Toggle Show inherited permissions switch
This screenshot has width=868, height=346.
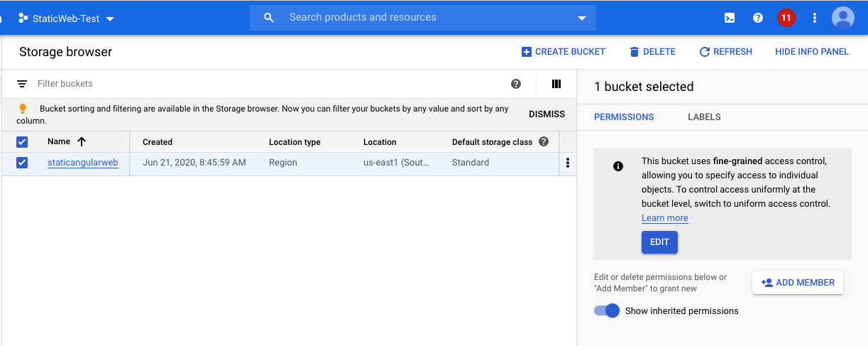point(608,310)
